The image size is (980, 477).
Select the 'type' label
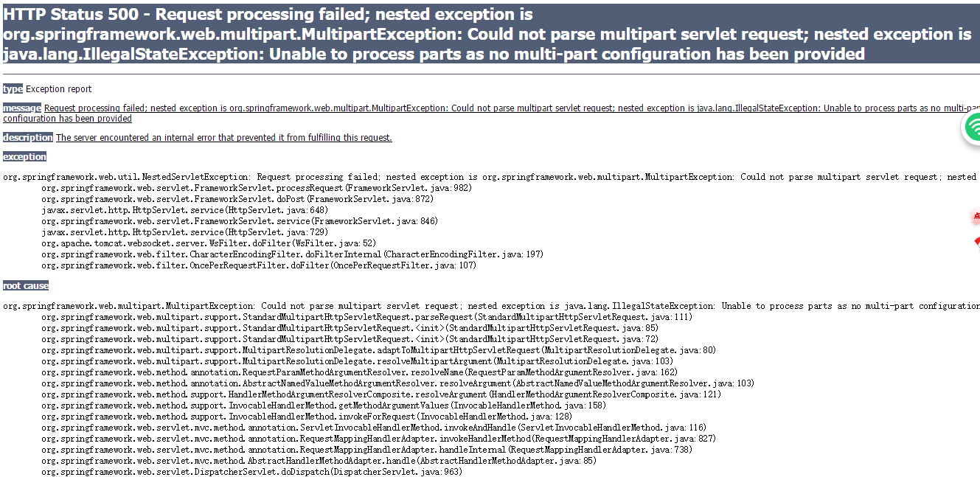(13, 89)
